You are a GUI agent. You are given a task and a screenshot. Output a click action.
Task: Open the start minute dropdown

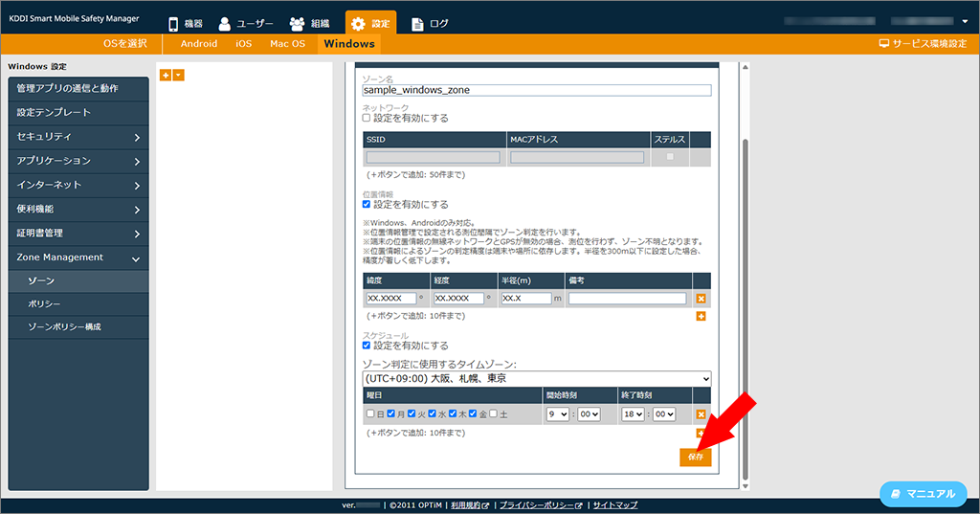pos(589,413)
